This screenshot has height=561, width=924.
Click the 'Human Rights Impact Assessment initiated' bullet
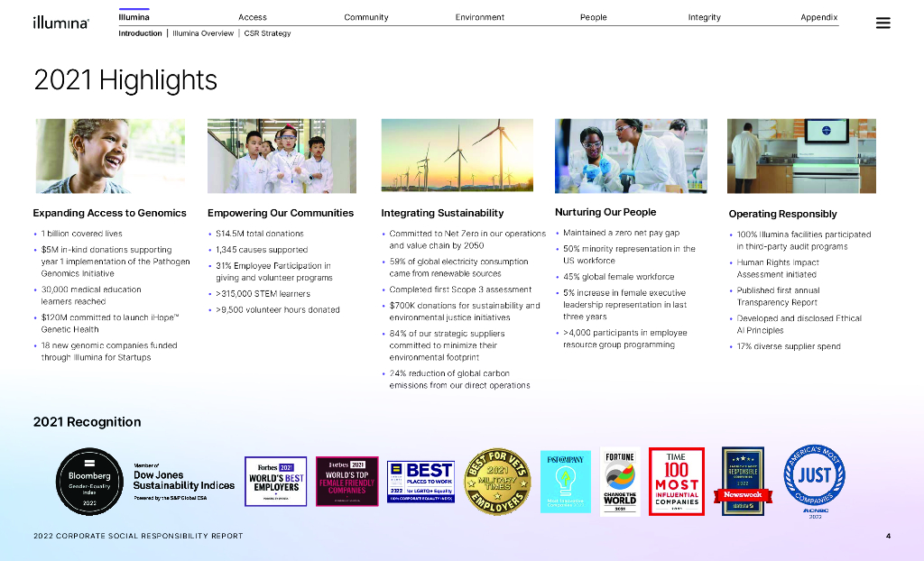[778, 268]
